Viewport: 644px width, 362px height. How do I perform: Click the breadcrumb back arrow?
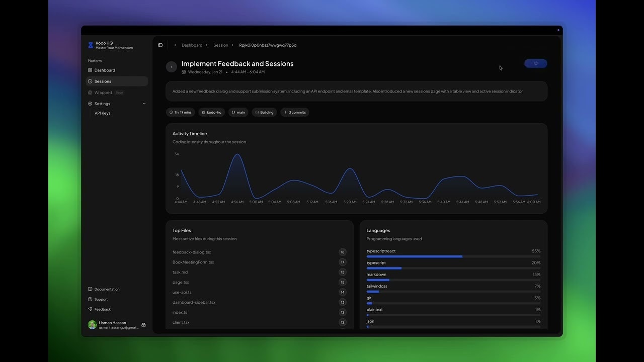(x=176, y=45)
